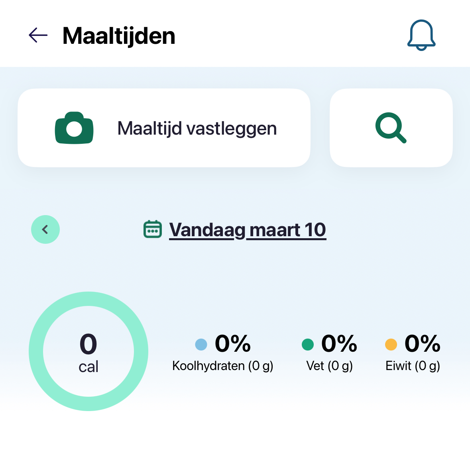Click the 'Vet (0 g)' label
The image size is (470, 476).
pos(330,366)
